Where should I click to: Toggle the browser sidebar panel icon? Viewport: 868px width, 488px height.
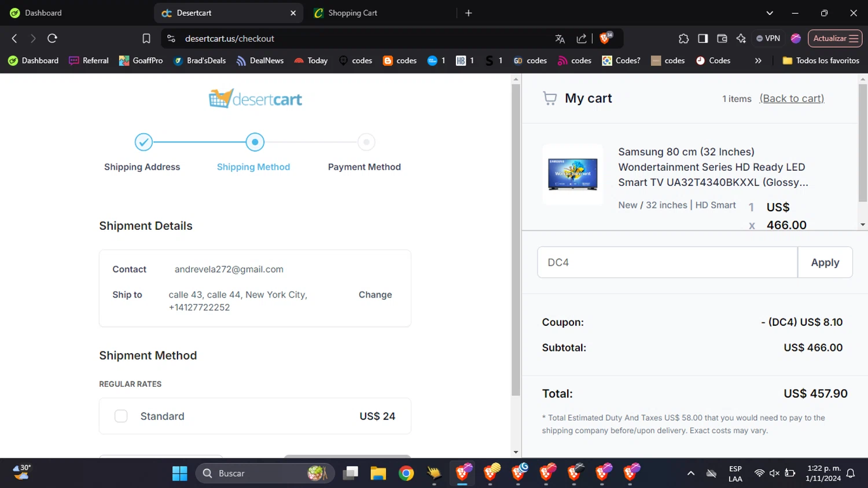pyautogui.click(x=703, y=38)
